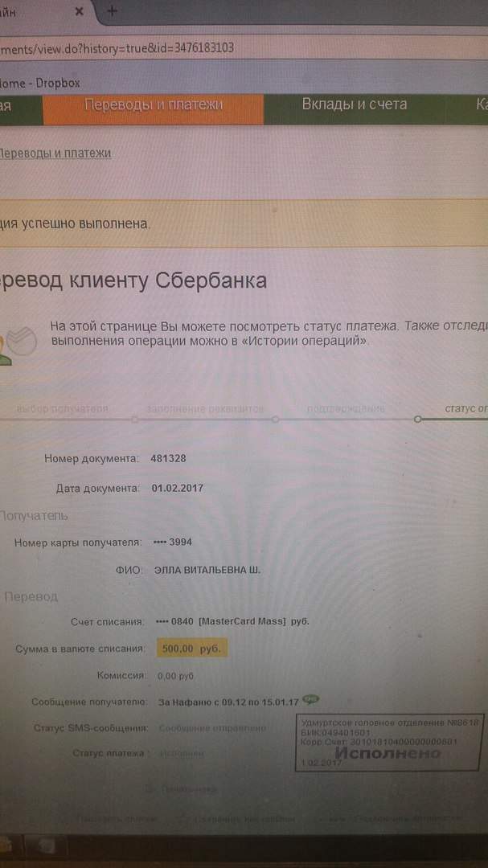Follow the Переводы и платежи breadcrumb link
Image resolution: width=488 pixels, height=868 pixels.
click(x=55, y=154)
